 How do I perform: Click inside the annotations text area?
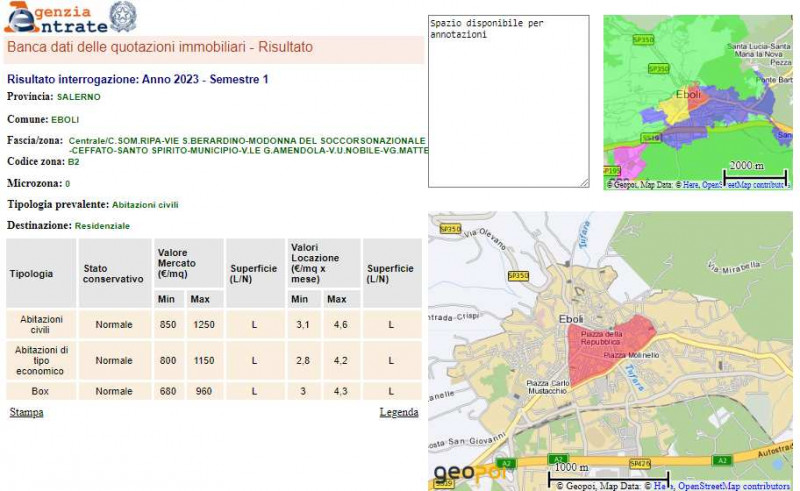coord(508,101)
